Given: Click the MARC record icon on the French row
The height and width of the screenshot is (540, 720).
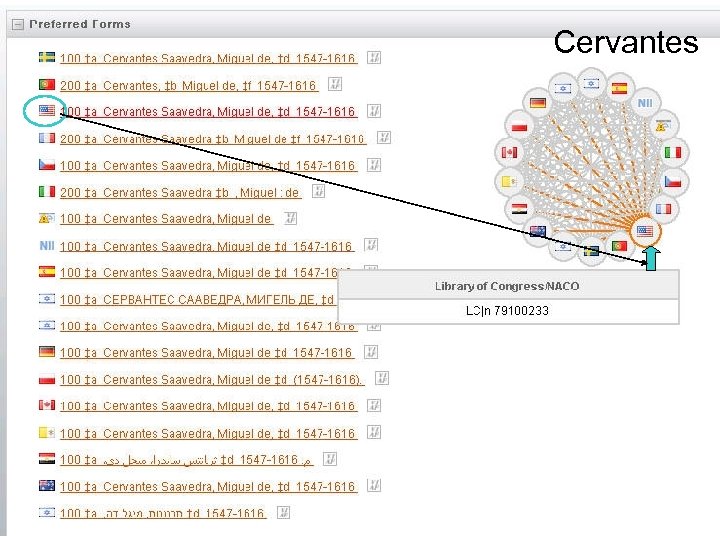Looking at the screenshot, I should coord(383,137).
